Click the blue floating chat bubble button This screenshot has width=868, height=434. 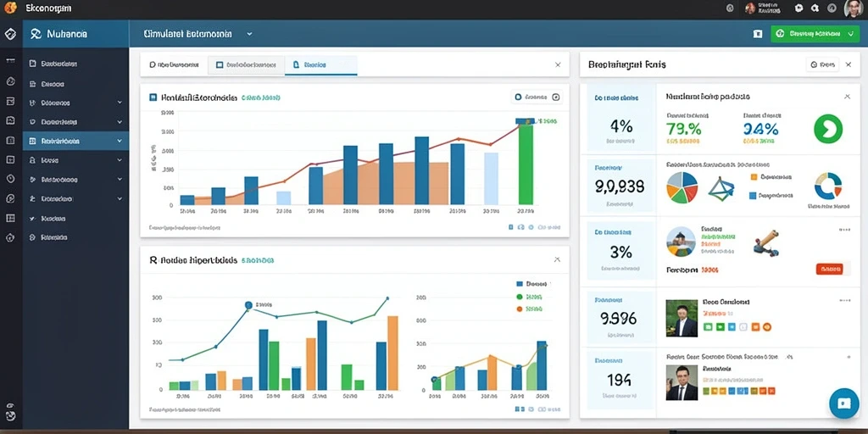[843, 403]
